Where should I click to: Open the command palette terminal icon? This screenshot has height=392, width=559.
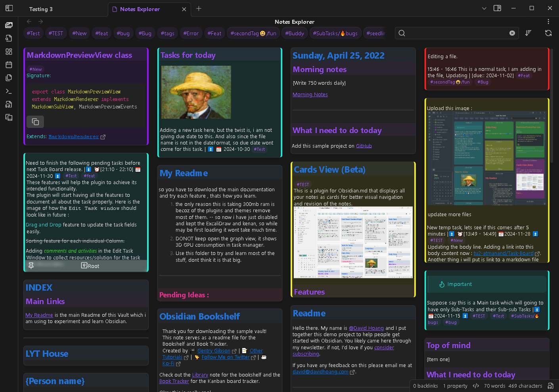(x=9, y=91)
